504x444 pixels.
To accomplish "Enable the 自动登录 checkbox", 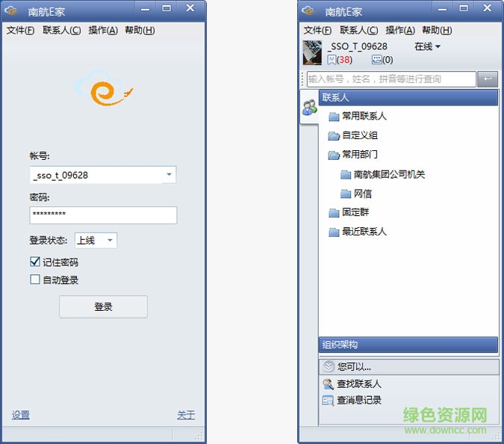I will tap(35, 280).
